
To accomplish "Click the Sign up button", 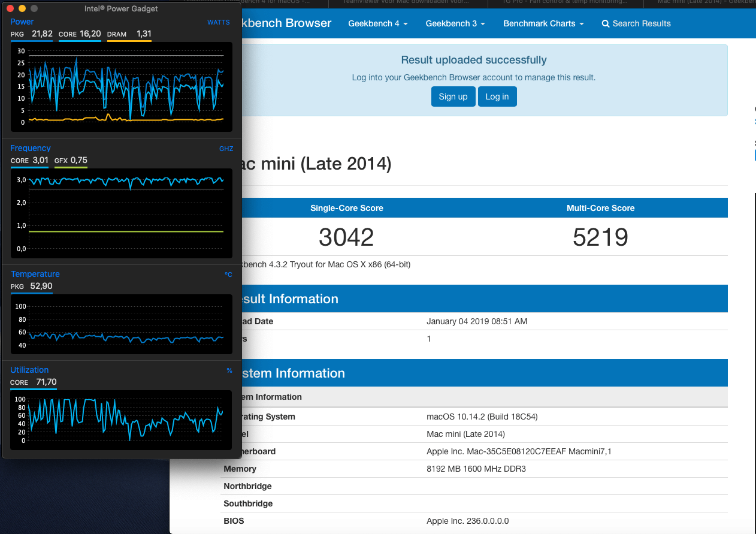I will coord(453,96).
